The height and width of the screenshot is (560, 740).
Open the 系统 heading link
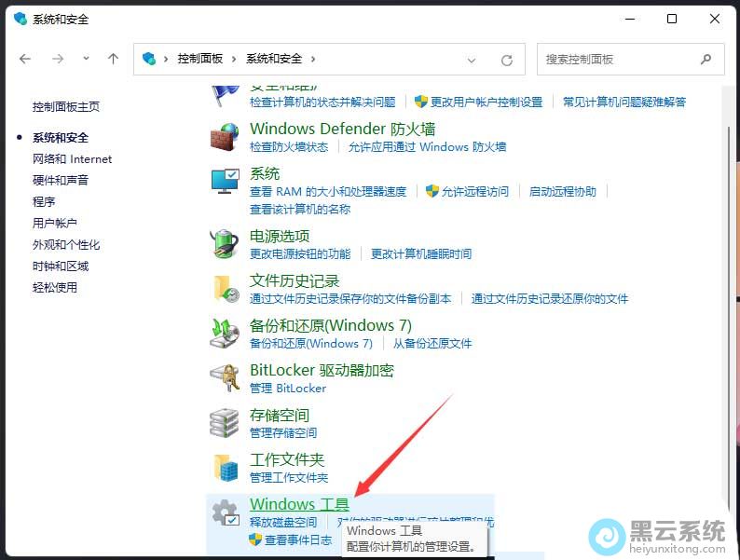click(x=265, y=173)
